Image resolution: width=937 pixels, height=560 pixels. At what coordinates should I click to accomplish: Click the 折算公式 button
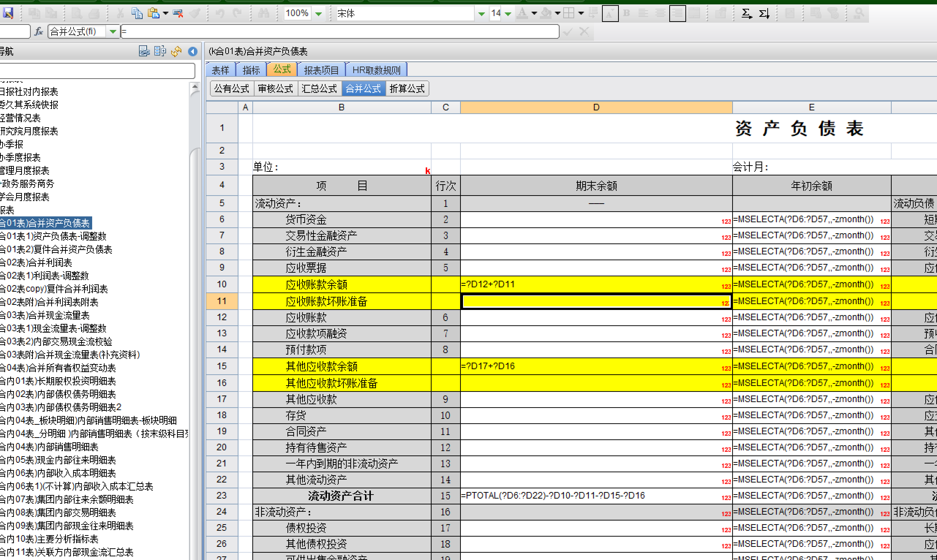[407, 89]
